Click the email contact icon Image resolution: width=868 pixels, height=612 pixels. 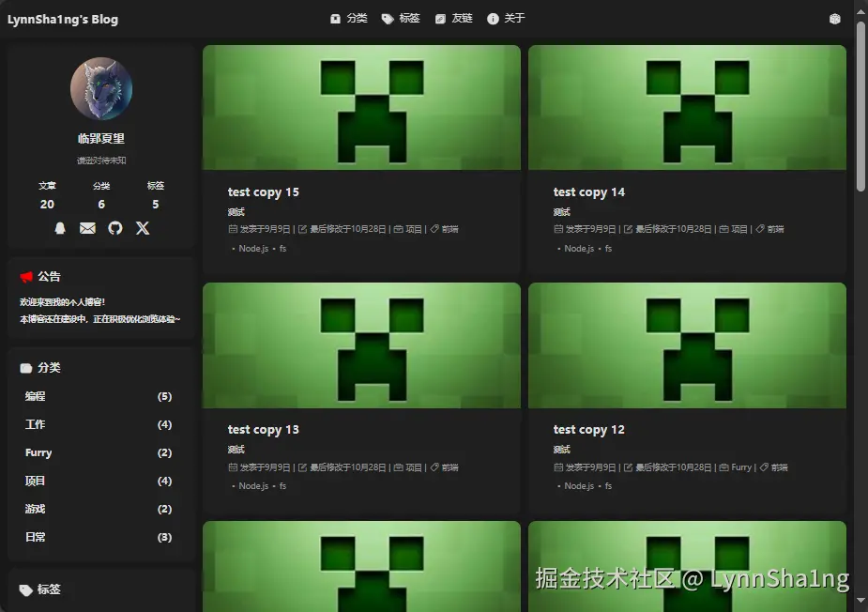click(x=87, y=227)
